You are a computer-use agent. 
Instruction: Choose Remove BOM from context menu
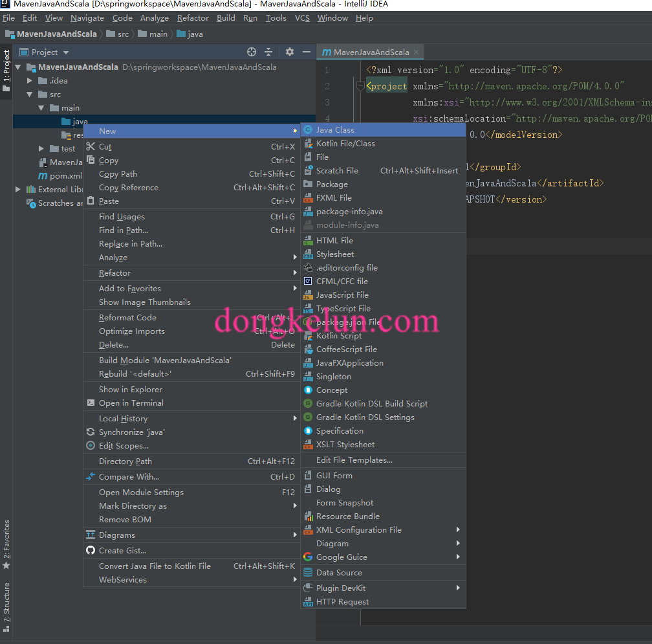tap(191, 520)
